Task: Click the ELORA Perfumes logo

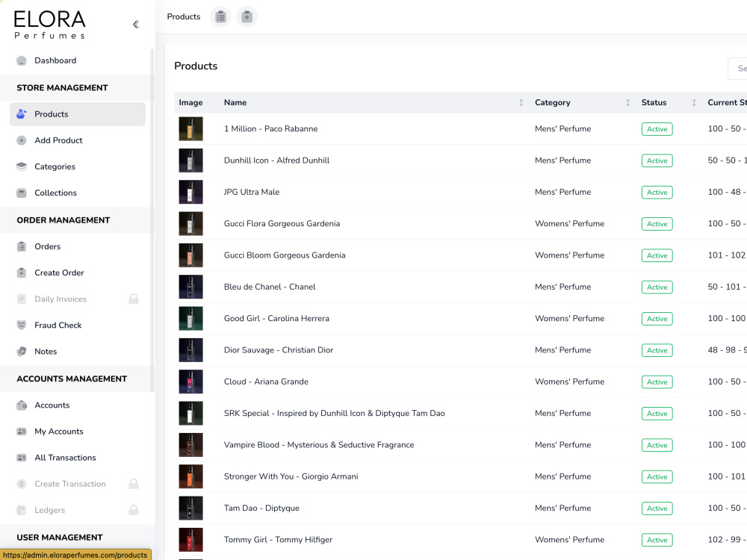Action: click(49, 25)
